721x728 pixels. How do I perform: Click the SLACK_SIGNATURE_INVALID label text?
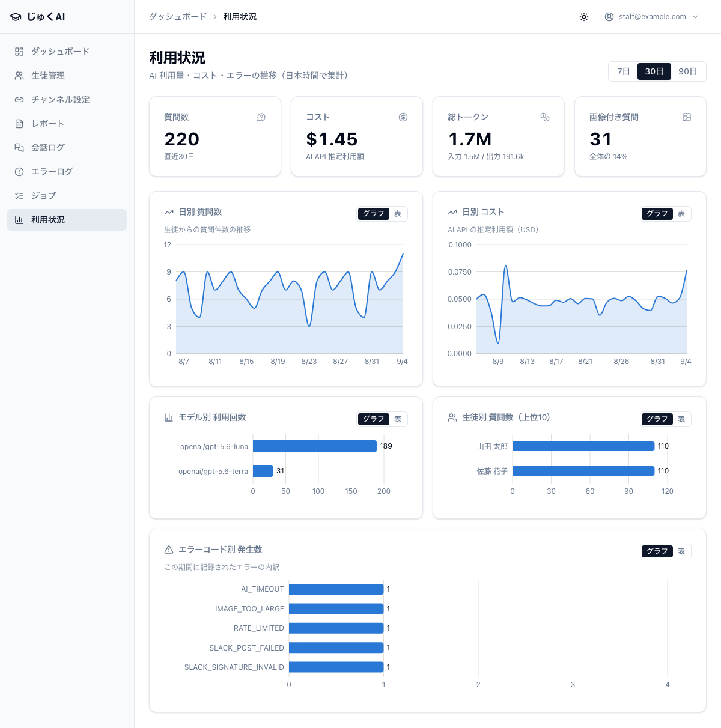[x=234, y=667]
